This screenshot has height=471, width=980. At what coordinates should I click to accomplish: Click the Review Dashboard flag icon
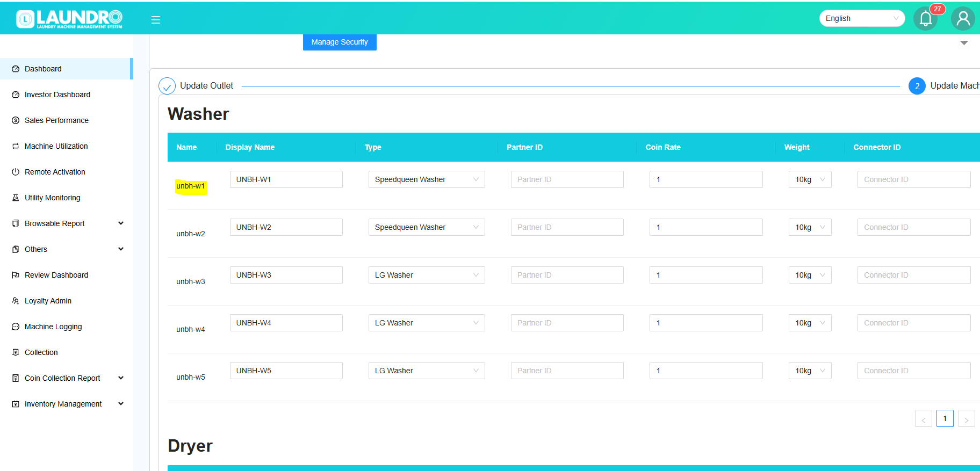click(x=16, y=275)
